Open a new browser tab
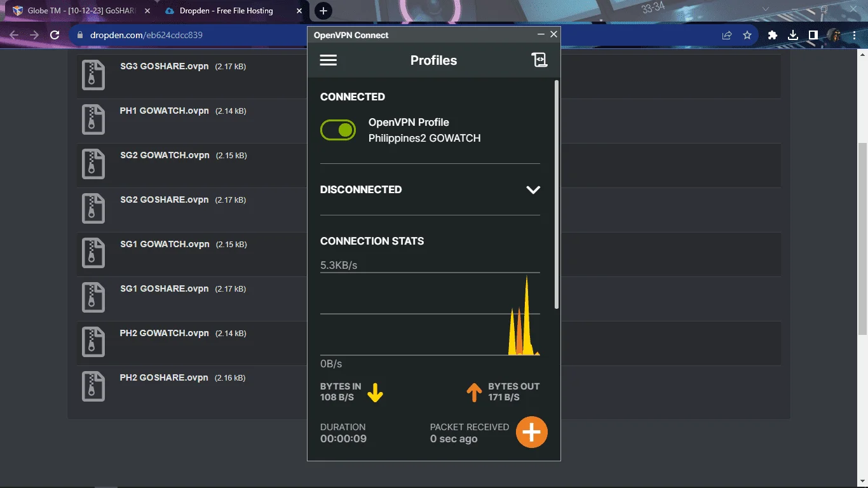 coord(323,11)
